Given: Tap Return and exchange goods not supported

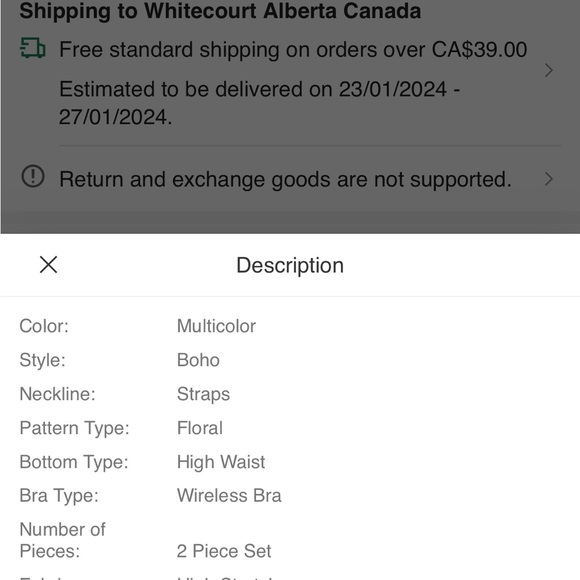Looking at the screenshot, I should 285,179.
